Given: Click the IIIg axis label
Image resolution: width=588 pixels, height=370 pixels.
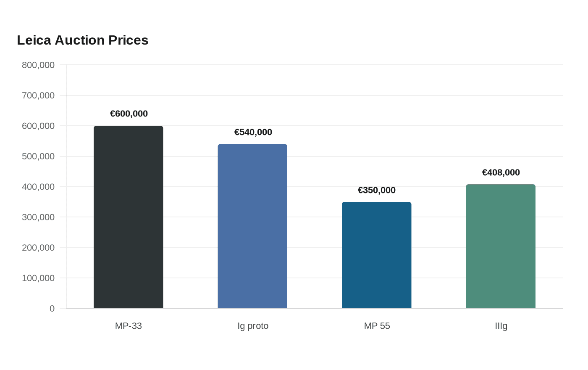Looking at the screenshot, I should [x=501, y=326].
